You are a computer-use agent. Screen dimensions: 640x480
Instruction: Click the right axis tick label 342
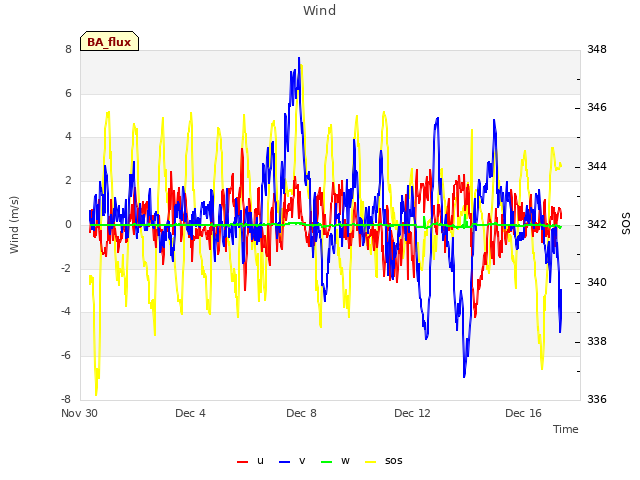coord(597,224)
